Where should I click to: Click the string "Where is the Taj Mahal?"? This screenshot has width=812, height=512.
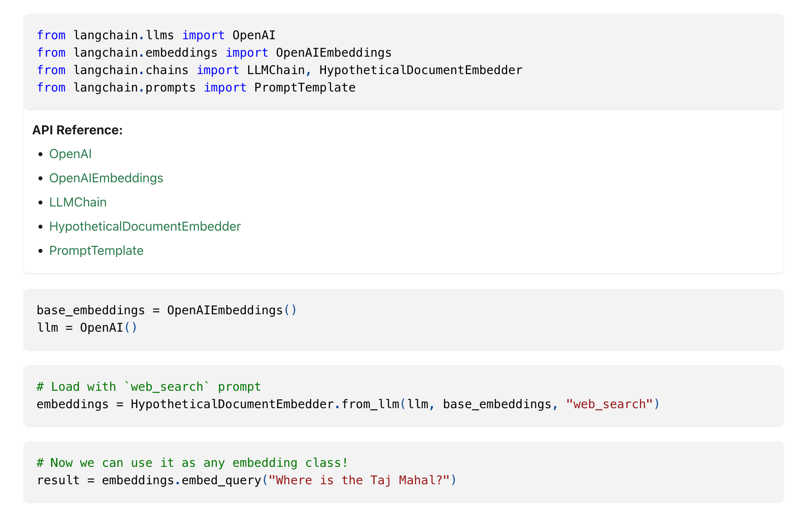tap(359, 480)
